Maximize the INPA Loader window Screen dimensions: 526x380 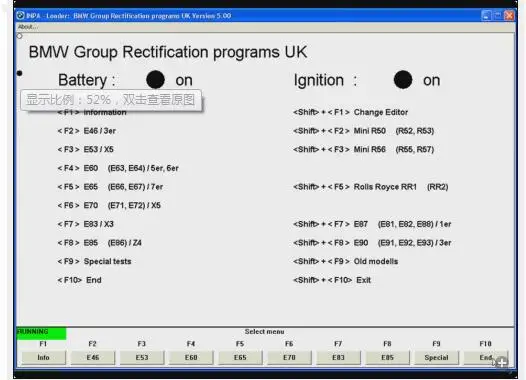pos(497,15)
